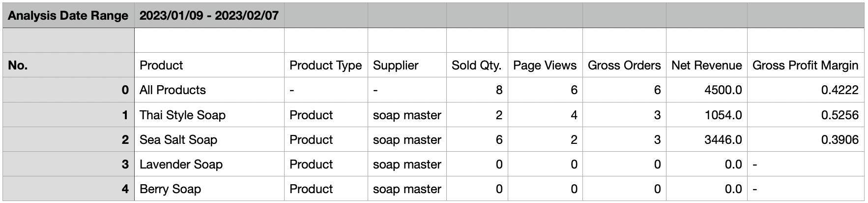Image resolution: width=868 pixels, height=203 pixels.
Task: Select the 4500.0 net revenue cell
Action: point(707,90)
